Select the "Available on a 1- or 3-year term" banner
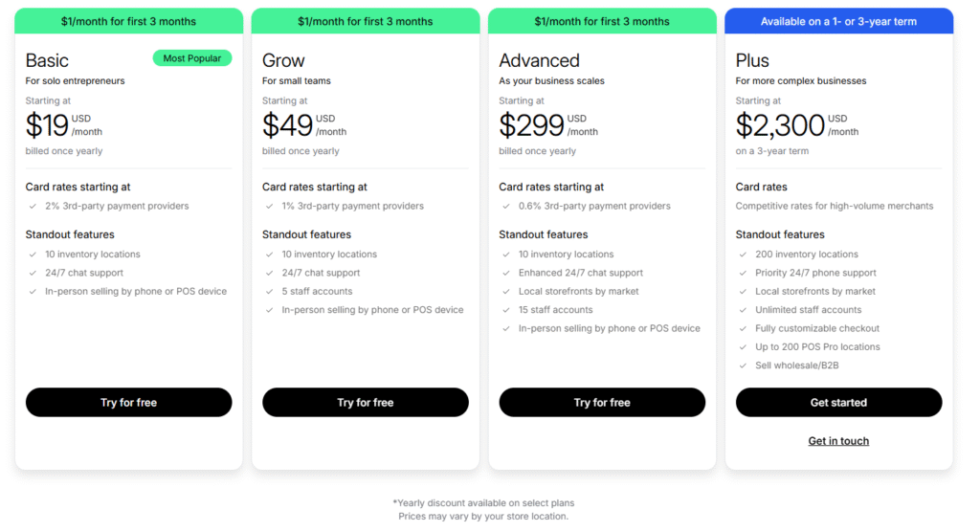 [x=838, y=21]
